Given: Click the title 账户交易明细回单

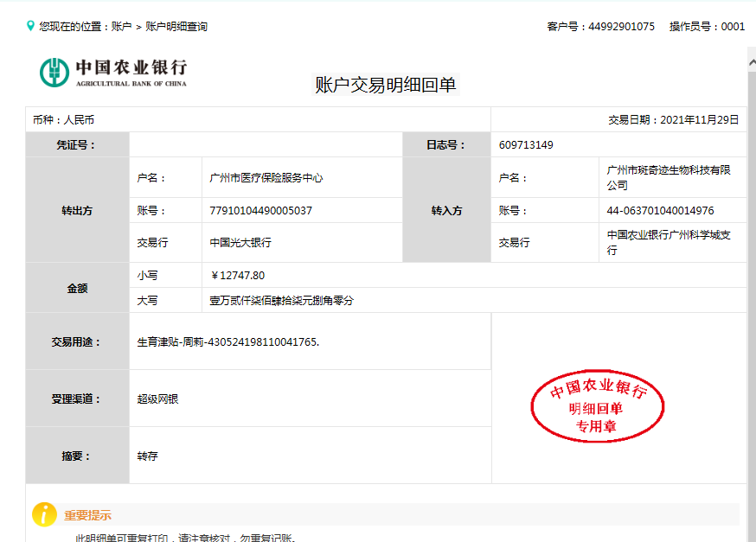Looking at the screenshot, I should tap(386, 85).
